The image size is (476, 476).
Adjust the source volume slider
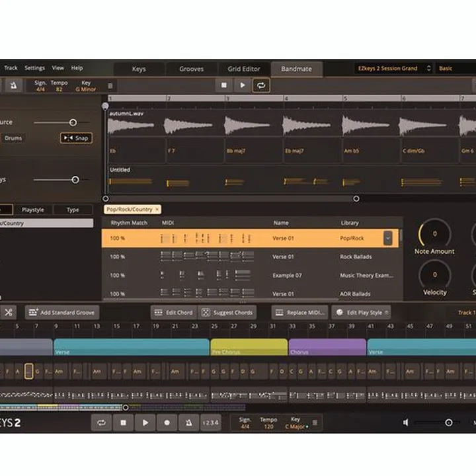click(73, 122)
